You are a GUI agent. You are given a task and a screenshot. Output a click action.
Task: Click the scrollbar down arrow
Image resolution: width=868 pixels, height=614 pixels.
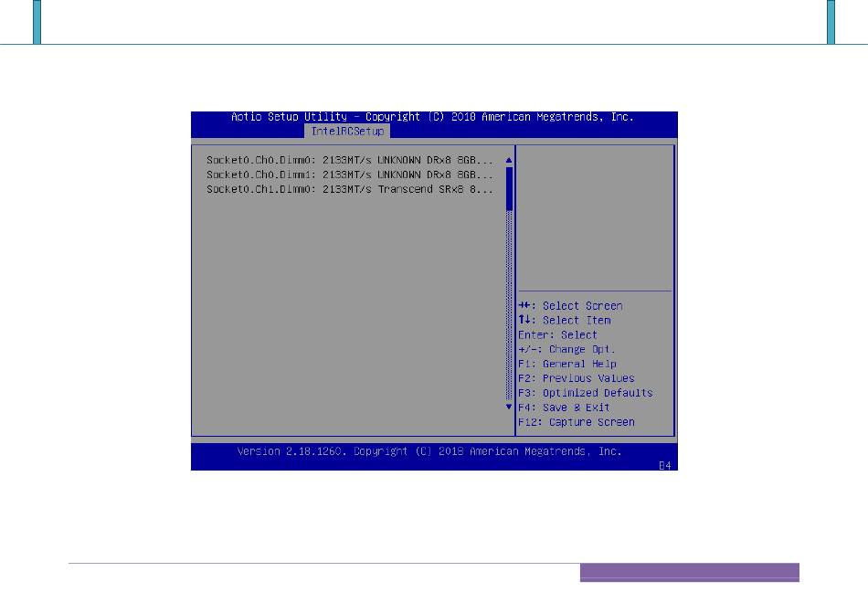click(x=509, y=407)
